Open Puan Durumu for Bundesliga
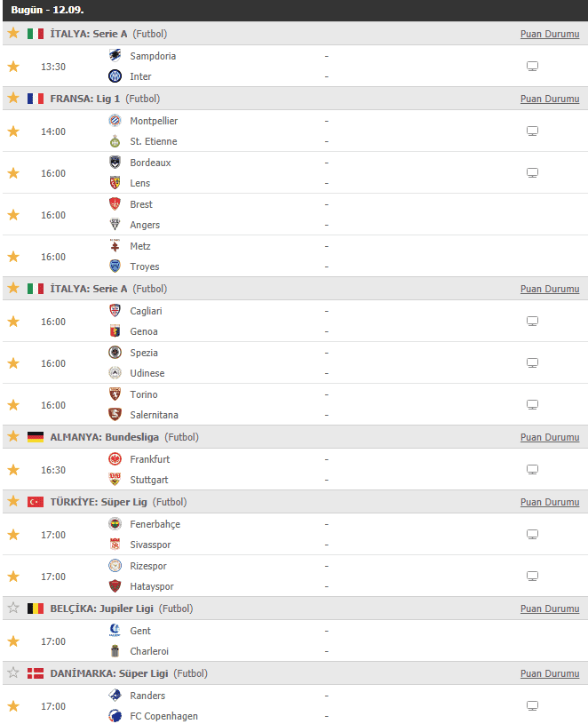This screenshot has width=588, height=724. click(550, 437)
